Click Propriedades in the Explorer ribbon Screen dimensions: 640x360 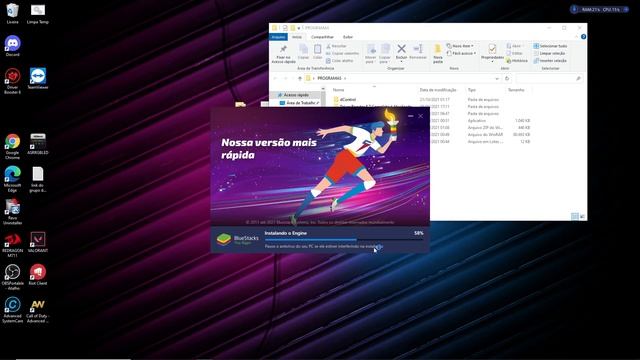[492, 53]
